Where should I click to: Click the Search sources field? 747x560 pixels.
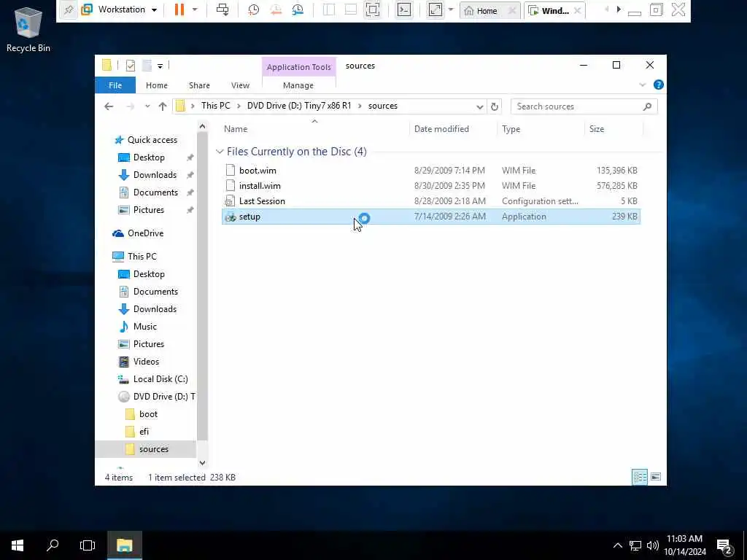(584, 106)
